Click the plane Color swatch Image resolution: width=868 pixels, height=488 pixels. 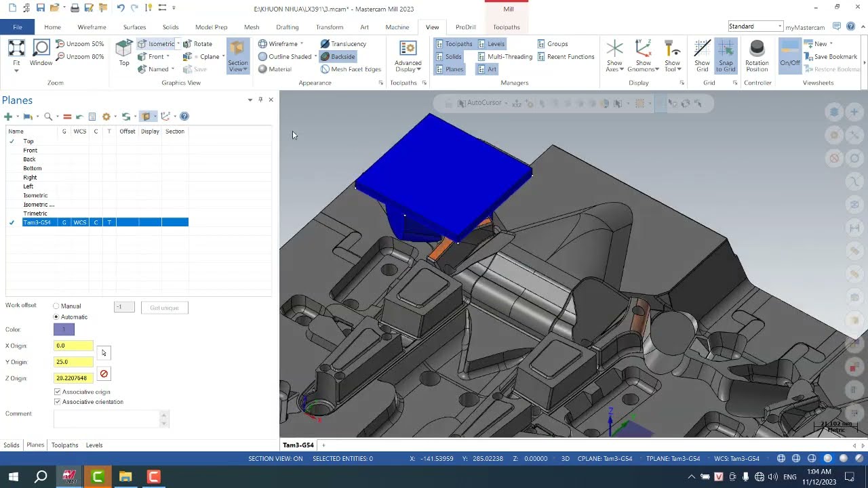pyautogui.click(x=64, y=329)
